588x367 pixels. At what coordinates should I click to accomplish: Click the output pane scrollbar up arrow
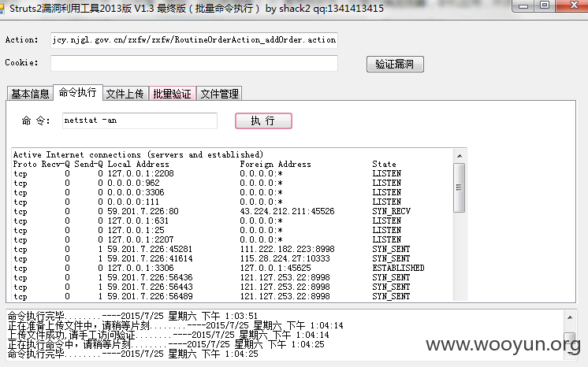click(x=460, y=156)
